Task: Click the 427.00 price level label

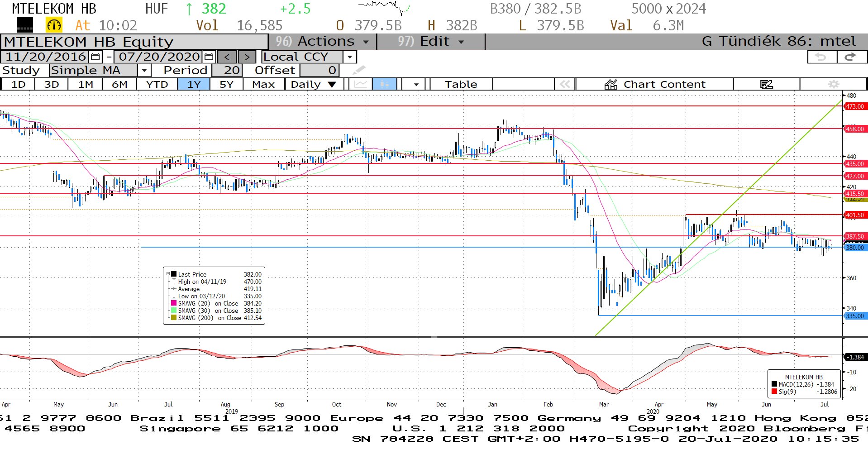Action: tap(855, 176)
